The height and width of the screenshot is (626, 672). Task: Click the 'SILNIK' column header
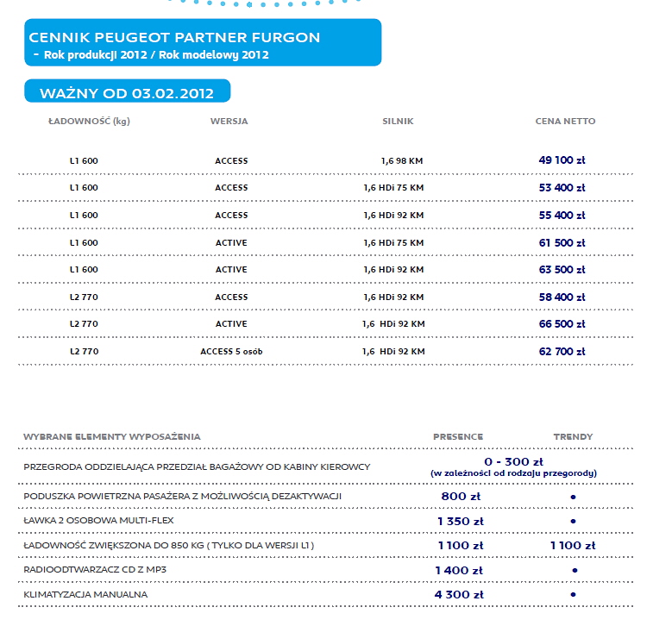click(398, 122)
